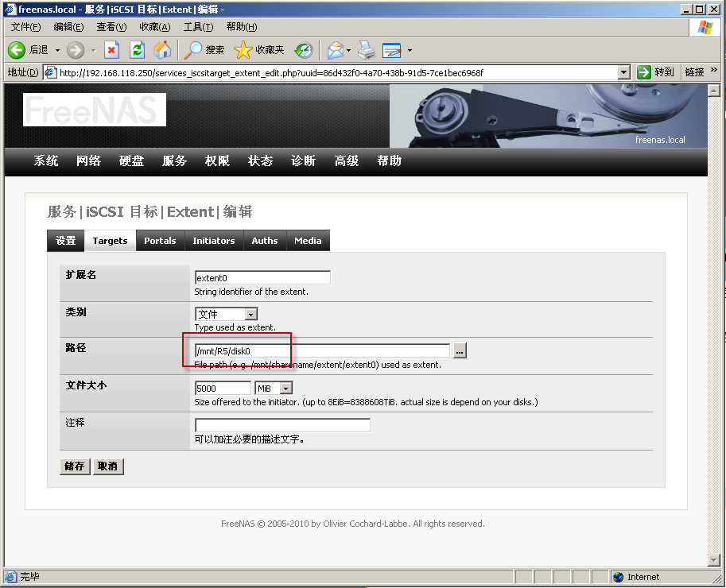Switch to the Auths tab
The image size is (726, 588).
click(265, 241)
